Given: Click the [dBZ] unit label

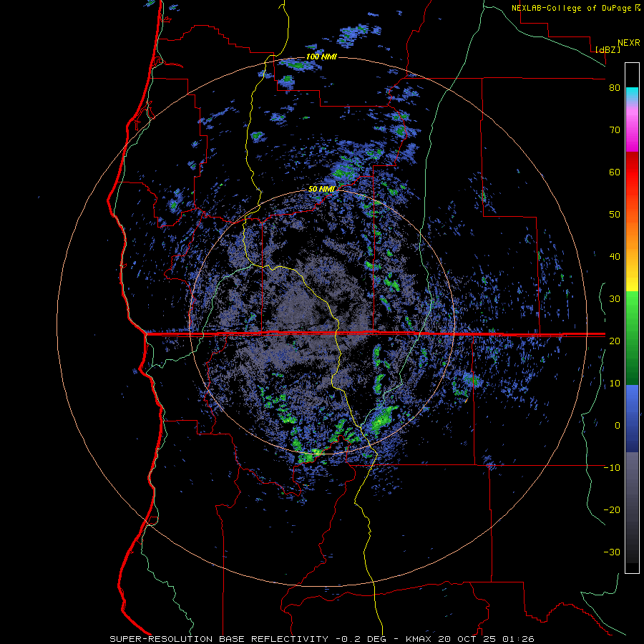Looking at the screenshot, I should click(608, 50).
